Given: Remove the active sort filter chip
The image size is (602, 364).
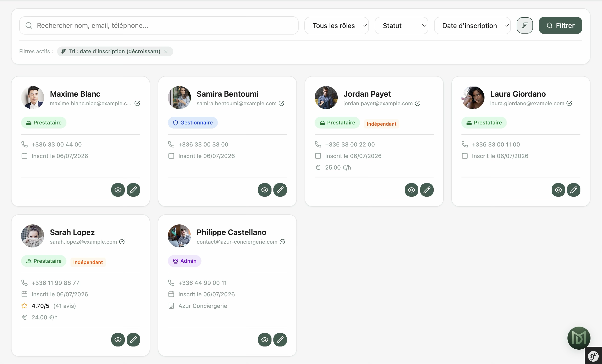Looking at the screenshot, I should click(x=166, y=52).
